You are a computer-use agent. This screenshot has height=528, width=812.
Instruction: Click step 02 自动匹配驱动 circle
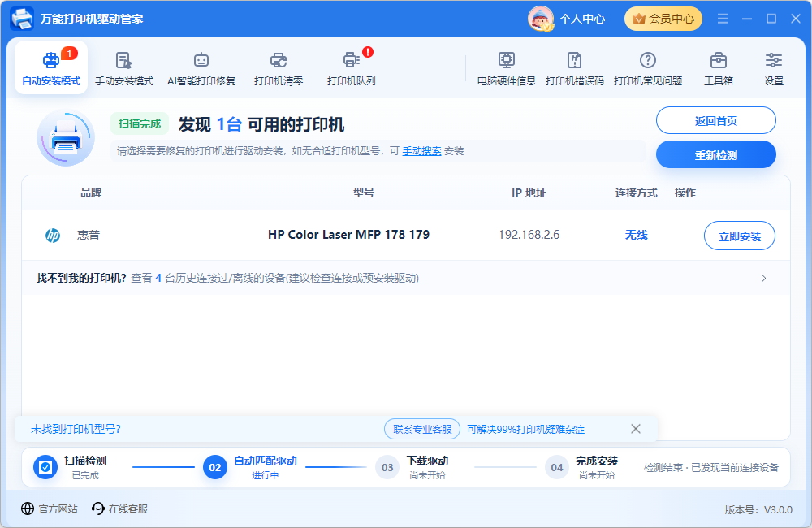[x=215, y=467]
